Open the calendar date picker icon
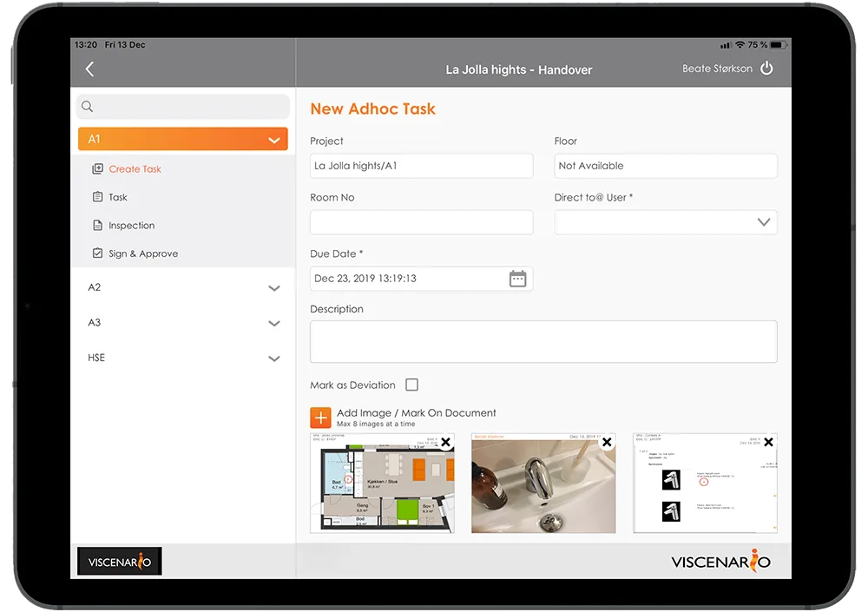868x612 pixels. [517, 279]
